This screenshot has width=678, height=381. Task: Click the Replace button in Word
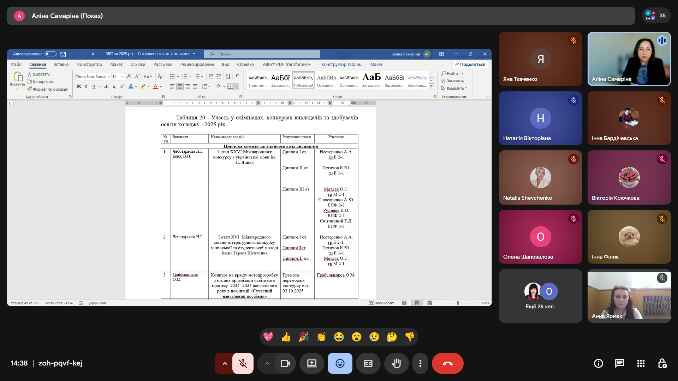click(x=453, y=81)
